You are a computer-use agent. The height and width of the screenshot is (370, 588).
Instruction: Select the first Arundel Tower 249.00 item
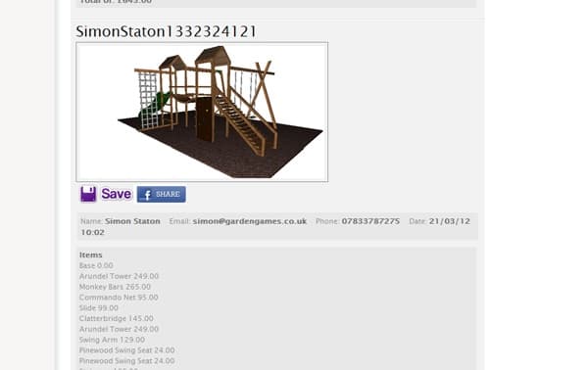pos(119,276)
